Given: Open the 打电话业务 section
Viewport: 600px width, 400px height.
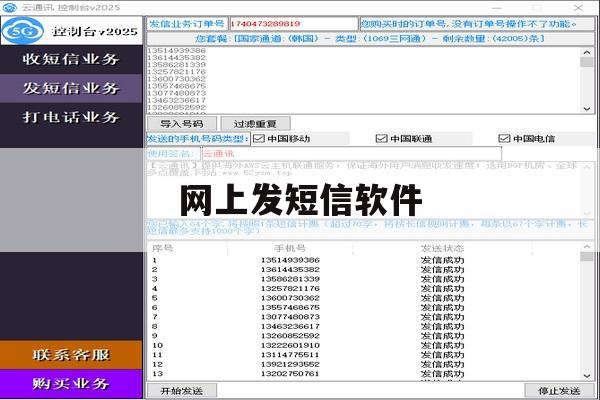Looking at the screenshot, I should click(71, 117).
